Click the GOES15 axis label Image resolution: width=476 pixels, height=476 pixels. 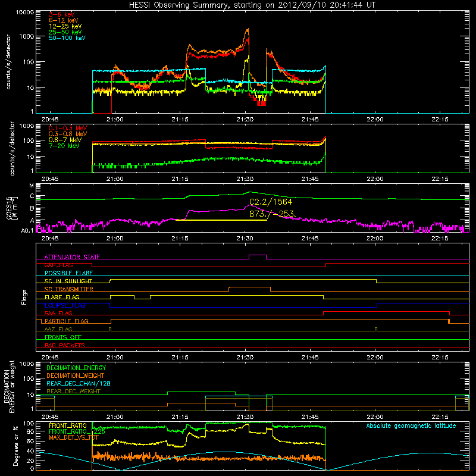click(x=12, y=208)
